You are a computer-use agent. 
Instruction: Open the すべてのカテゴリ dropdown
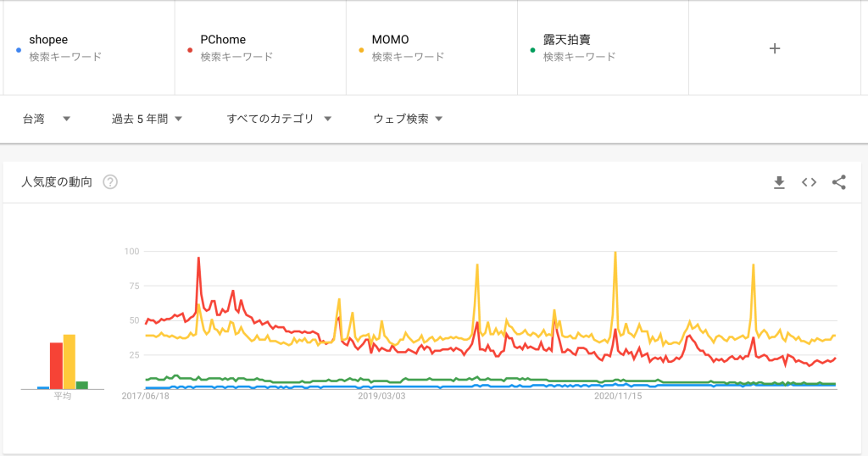(279, 119)
